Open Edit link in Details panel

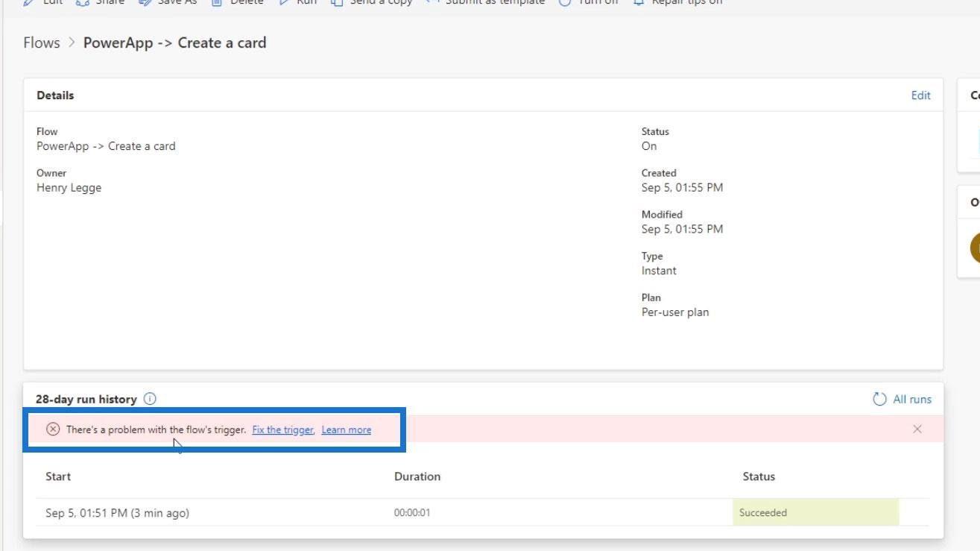point(920,95)
